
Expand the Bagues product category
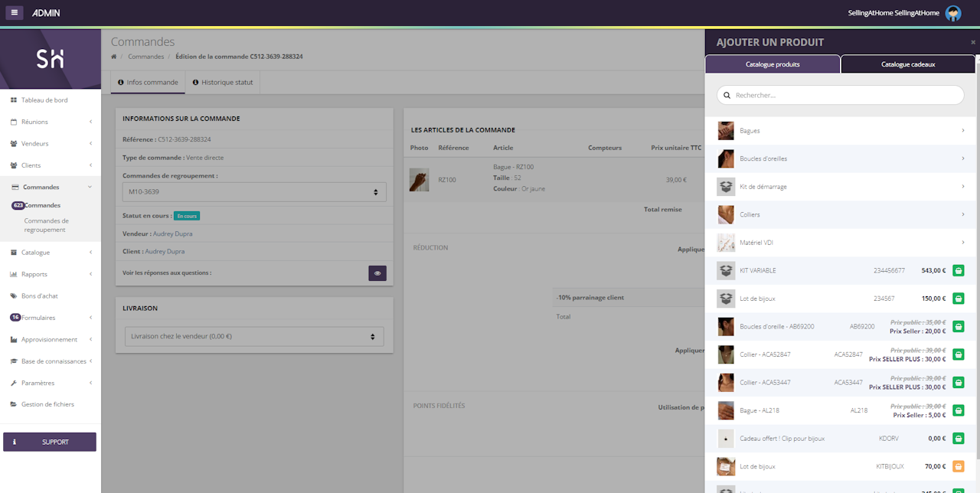pyautogui.click(x=841, y=131)
